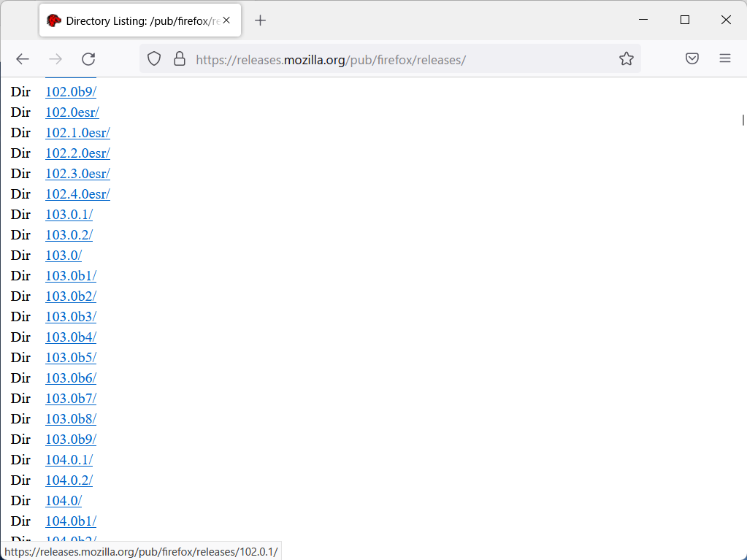Image resolution: width=747 pixels, height=560 pixels.
Task: Open the 103.0.1/ directory
Action: (x=69, y=214)
